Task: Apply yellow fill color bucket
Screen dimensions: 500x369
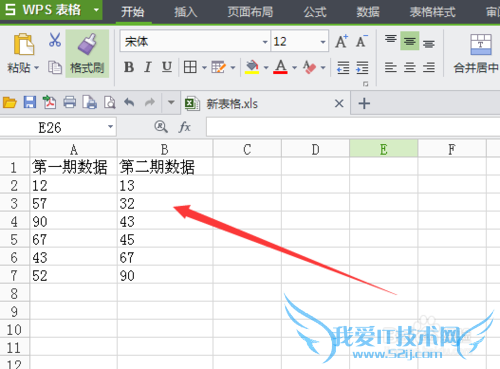Action: (x=252, y=67)
